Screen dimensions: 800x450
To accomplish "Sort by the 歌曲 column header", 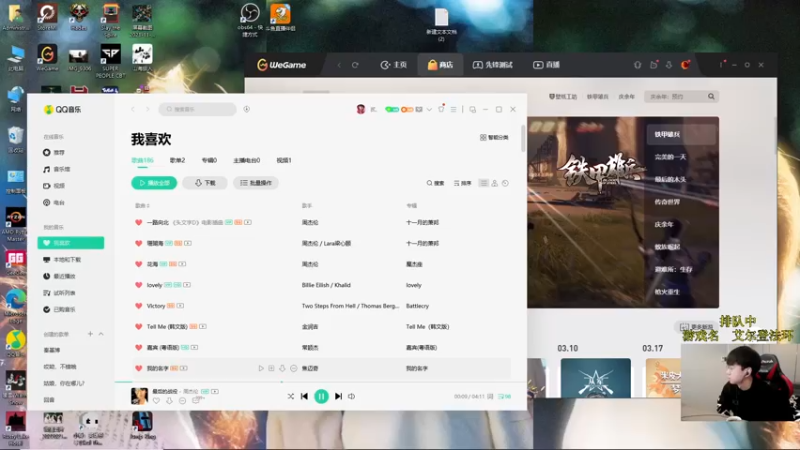I will (142, 206).
